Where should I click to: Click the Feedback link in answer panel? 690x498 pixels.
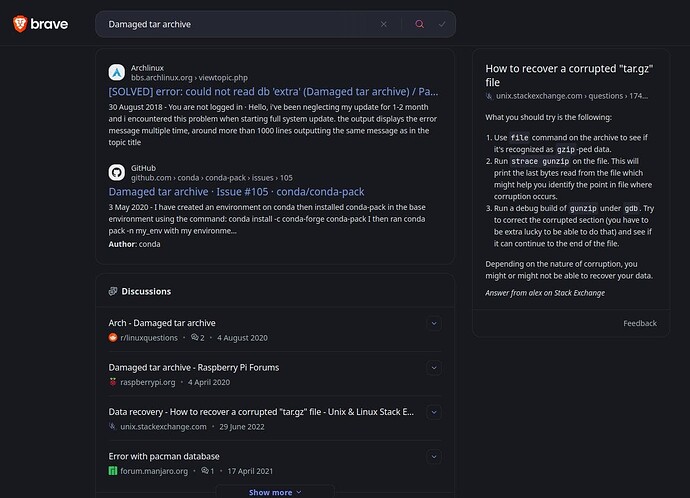pyautogui.click(x=640, y=323)
